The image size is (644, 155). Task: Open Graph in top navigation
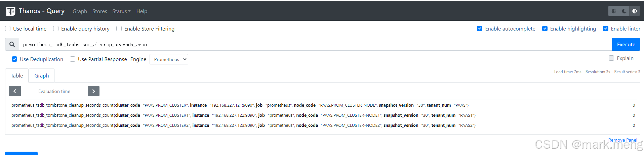click(80, 11)
